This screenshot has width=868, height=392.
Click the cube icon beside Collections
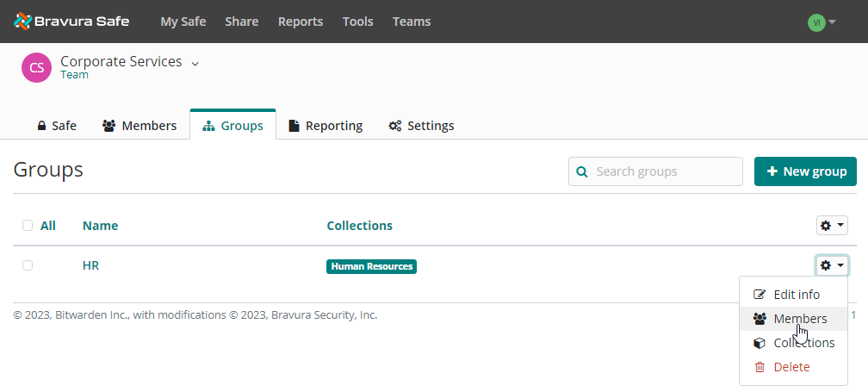759,343
